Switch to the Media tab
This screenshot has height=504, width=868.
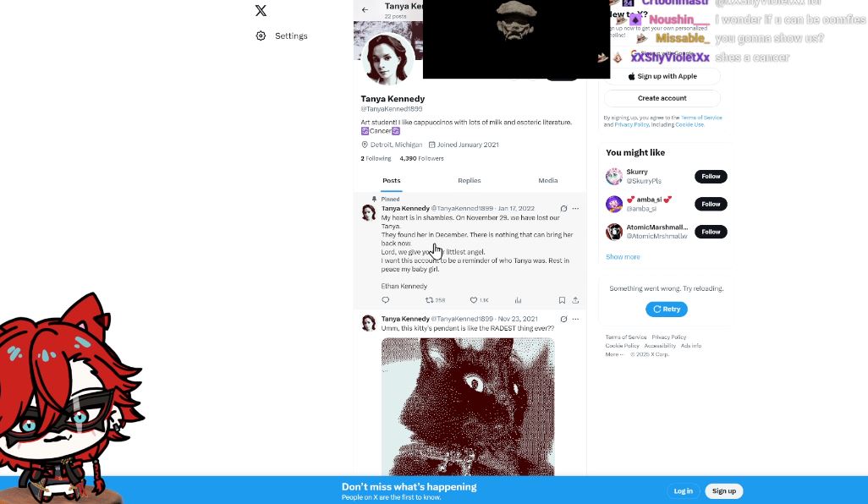pos(547,181)
